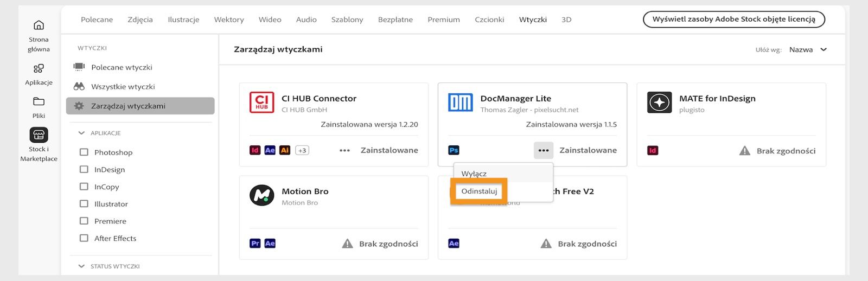The height and width of the screenshot is (281, 868).
Task: Switch to the Ilustracje tab
Action: (x=183, y=20)
